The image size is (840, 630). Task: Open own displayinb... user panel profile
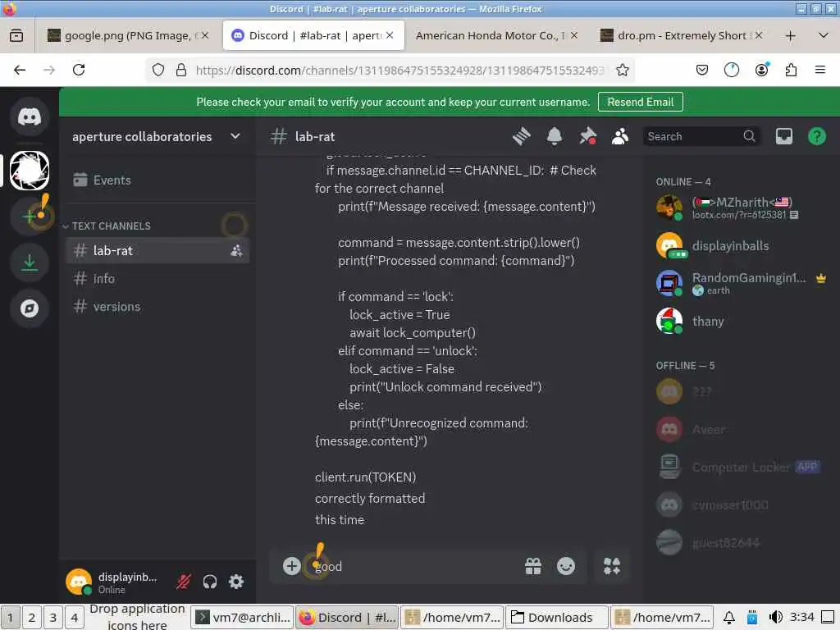click(116, 582)
